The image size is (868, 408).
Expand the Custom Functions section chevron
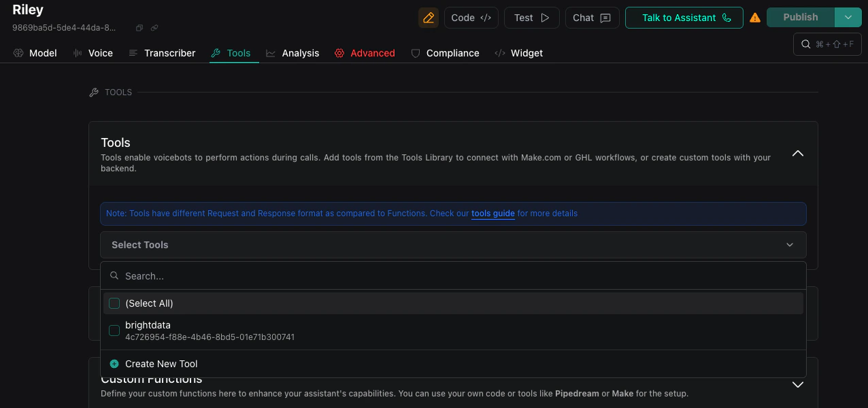[797, 384]
